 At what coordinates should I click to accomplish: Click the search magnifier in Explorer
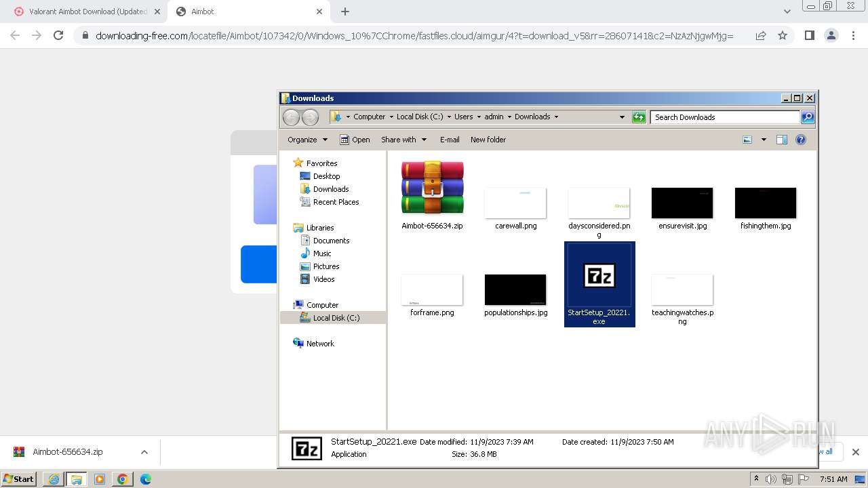click(807, 117)
